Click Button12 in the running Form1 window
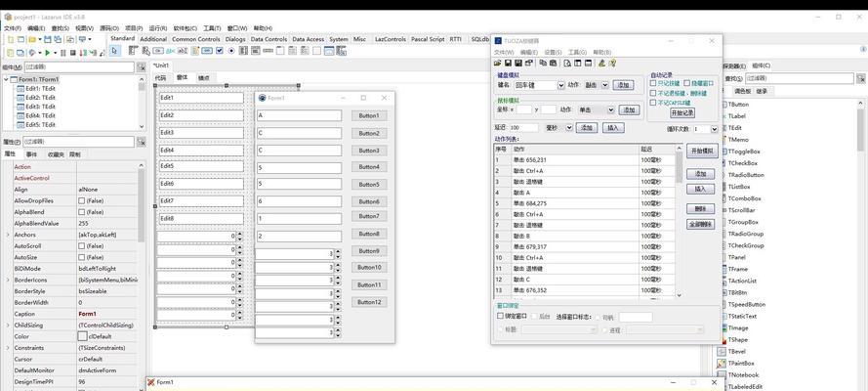The width and height of the screenshot is (868, 391). click(x=369, y=302)
